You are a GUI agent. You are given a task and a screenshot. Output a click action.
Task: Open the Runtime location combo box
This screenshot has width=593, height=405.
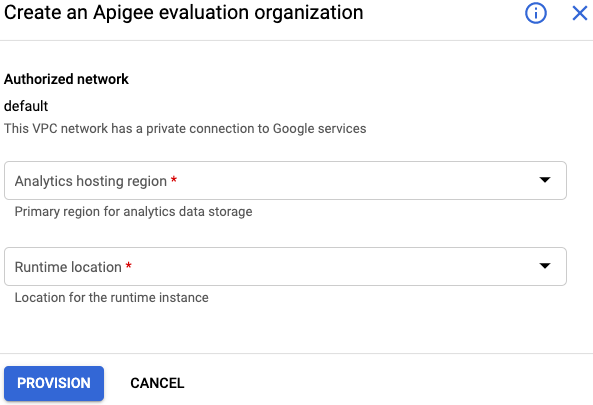click(x=285, y=266)
